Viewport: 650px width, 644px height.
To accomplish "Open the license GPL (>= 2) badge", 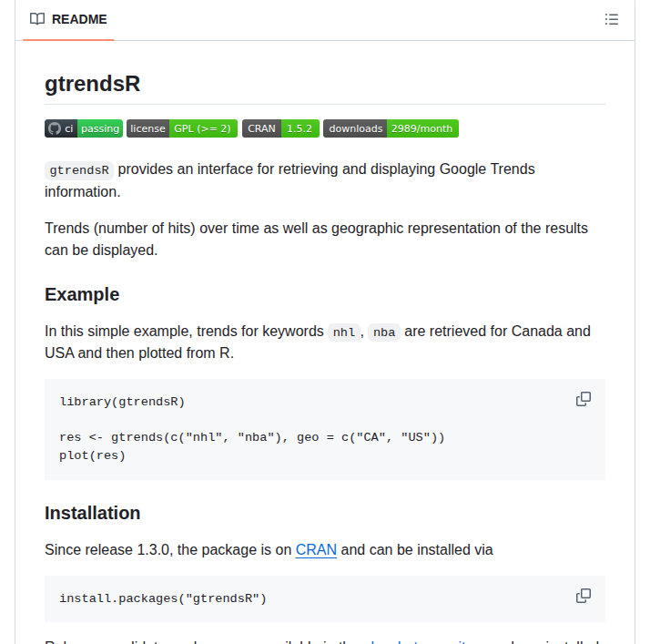I will (182, 128).
